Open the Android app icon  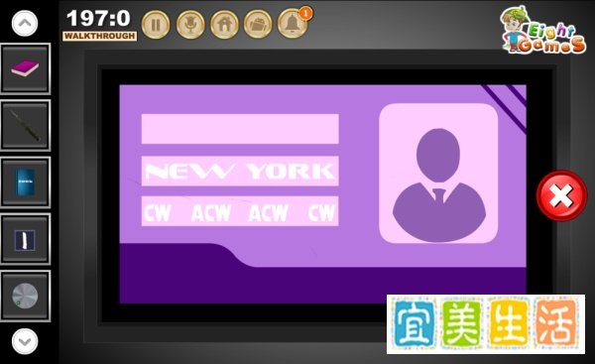pyautogui.click(x=258, y=24)
